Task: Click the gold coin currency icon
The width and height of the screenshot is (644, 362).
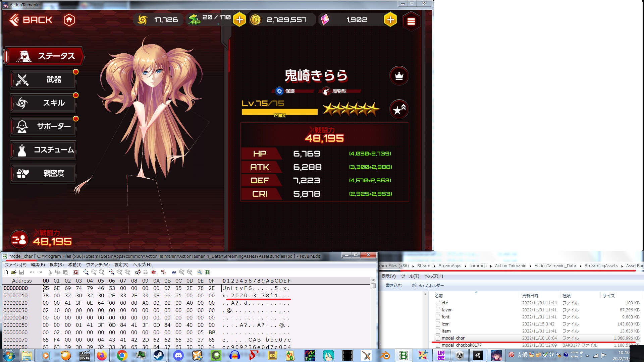Action: click(255, 20)
